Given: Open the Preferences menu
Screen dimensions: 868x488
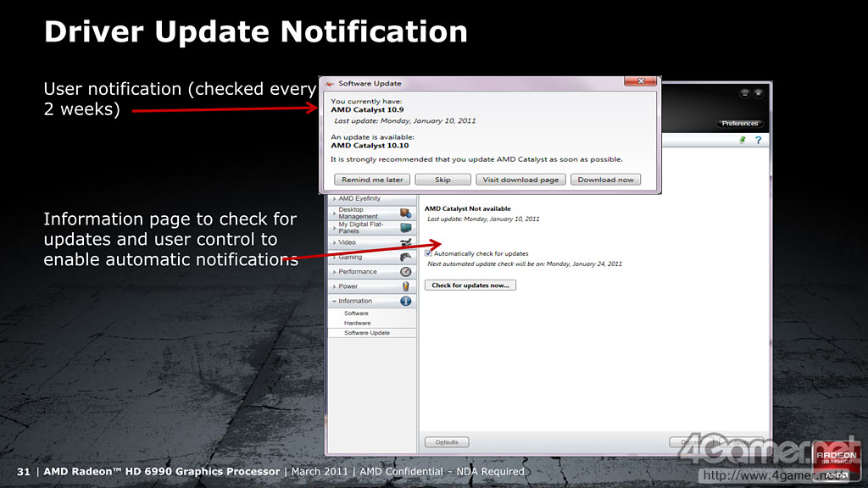Looking at the screenshot, I should pos(739,124).
